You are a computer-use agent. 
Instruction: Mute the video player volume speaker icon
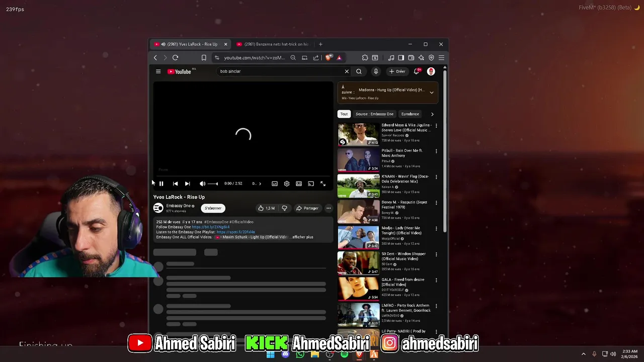point(202,184)
